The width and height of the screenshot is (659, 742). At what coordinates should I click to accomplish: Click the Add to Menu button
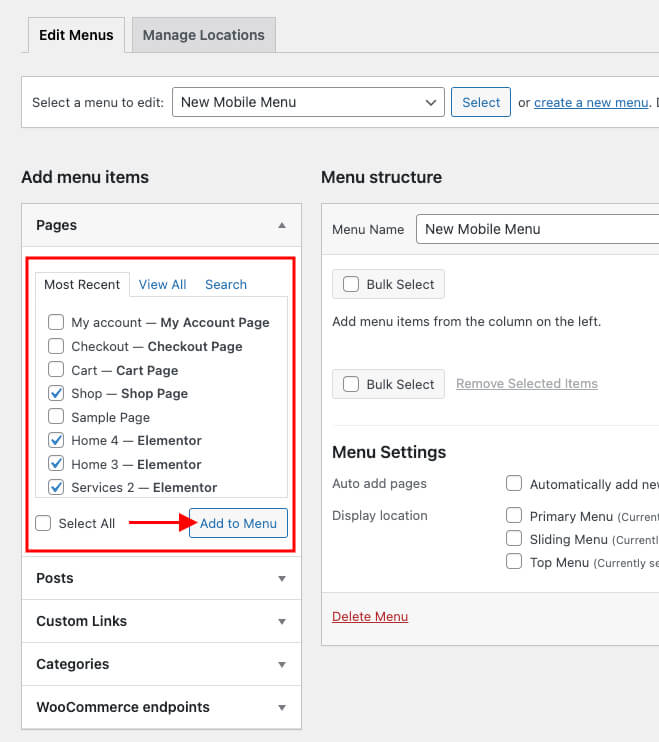[238, 524]
